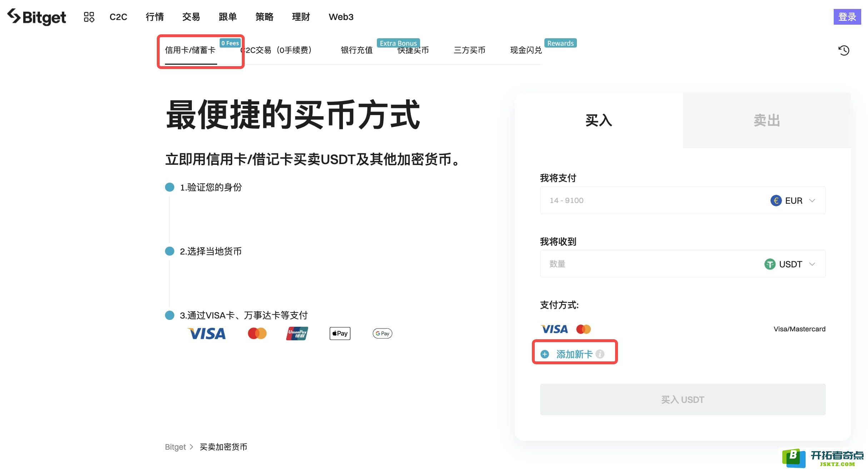Click Visa/Mastercard payment label
This screenshot has width=868, height=469.
point(799,329)
